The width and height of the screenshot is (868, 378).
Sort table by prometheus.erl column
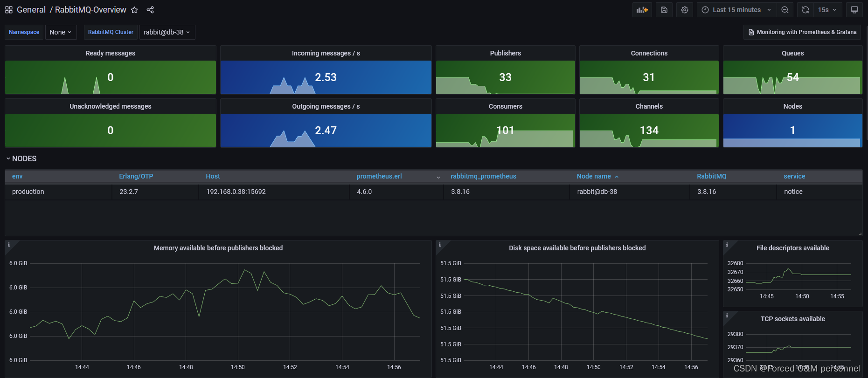pyautogui.click(x=379, y=176)
